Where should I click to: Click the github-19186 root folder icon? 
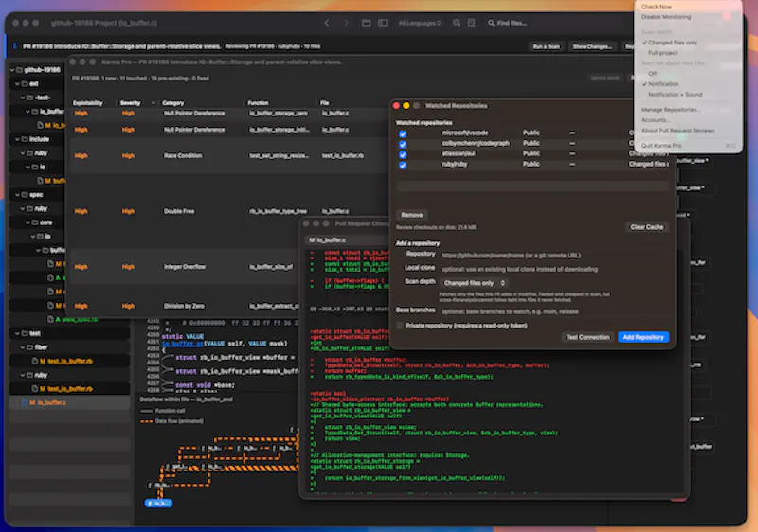pos(19,69)
